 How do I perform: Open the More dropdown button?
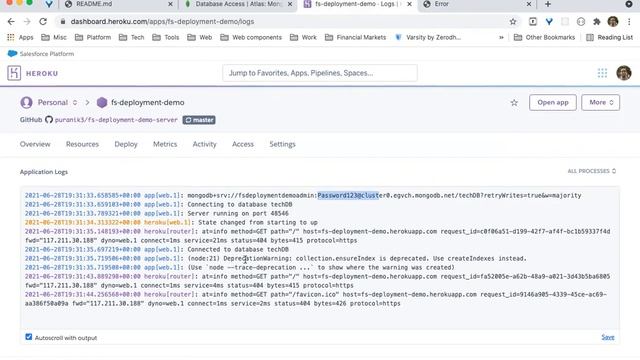600,102
